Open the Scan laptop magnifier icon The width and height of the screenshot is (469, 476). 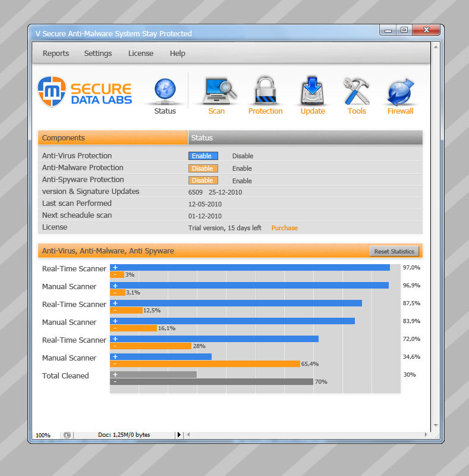click(x=219, y=91)
